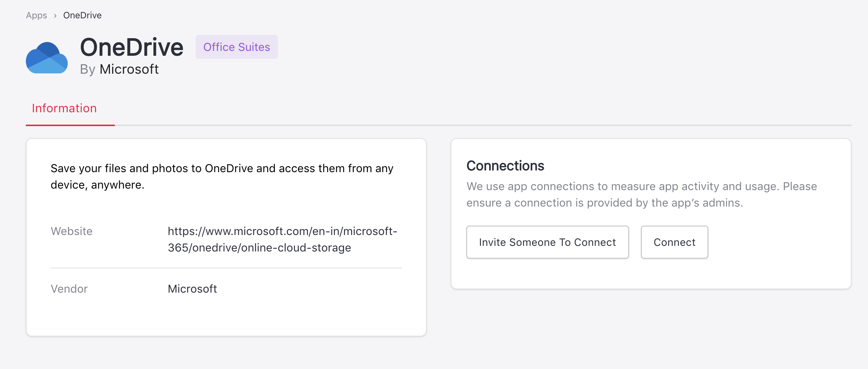Click the By Microsoft subtitle
Screen dimensions: 868x369
coord(119,69)
